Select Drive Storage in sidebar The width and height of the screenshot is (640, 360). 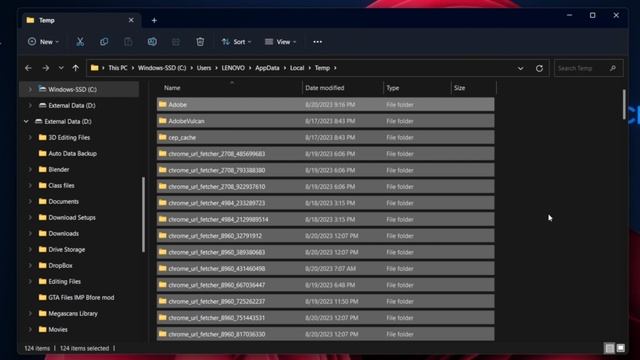(67, 249)
